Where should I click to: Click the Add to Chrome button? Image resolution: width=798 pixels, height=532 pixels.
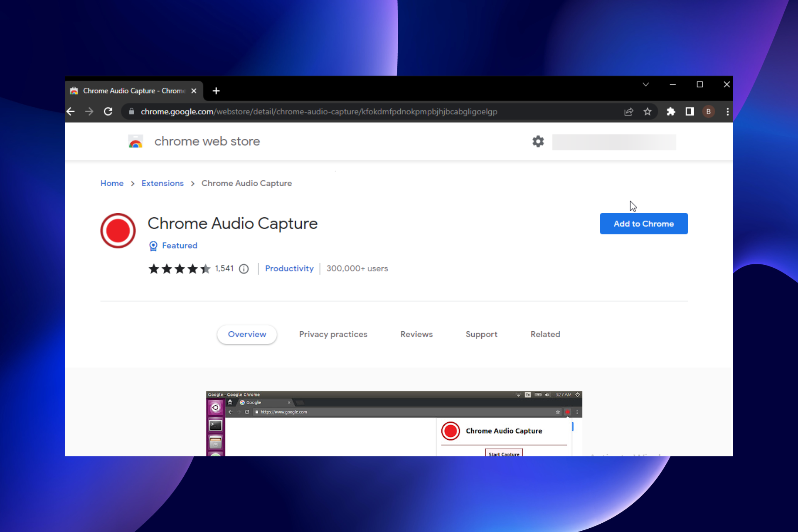(x=644, y=224)
